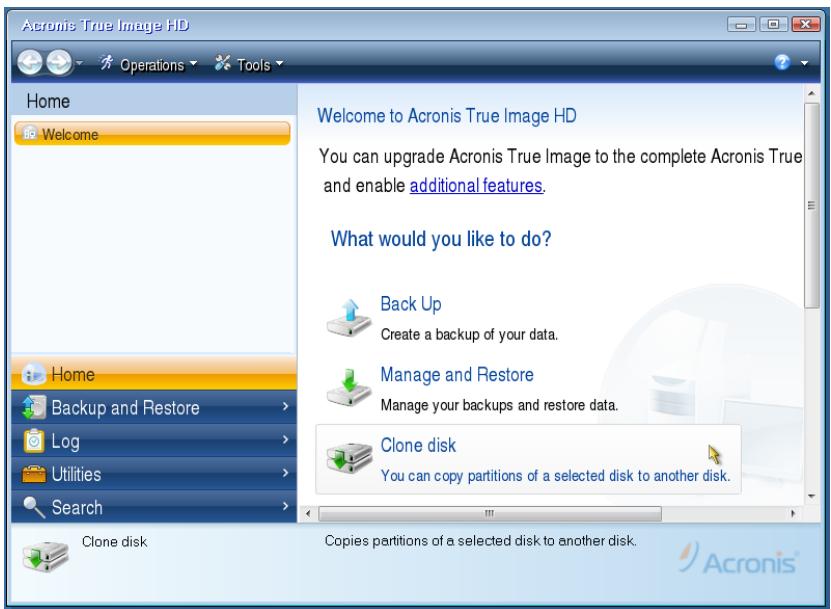Click the horizontal scrollbar left arrow
This screenshot has height=609, width=831.
click(308, 513)
